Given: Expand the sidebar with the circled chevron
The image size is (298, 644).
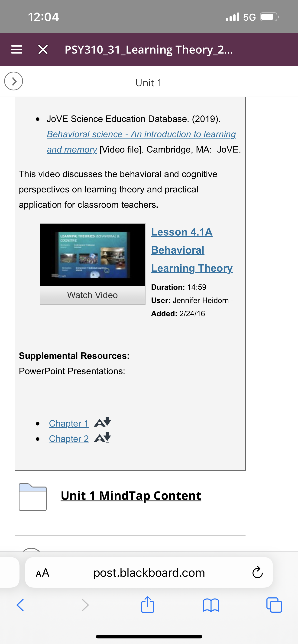Looking at the screenshot, I should (13, 81).
